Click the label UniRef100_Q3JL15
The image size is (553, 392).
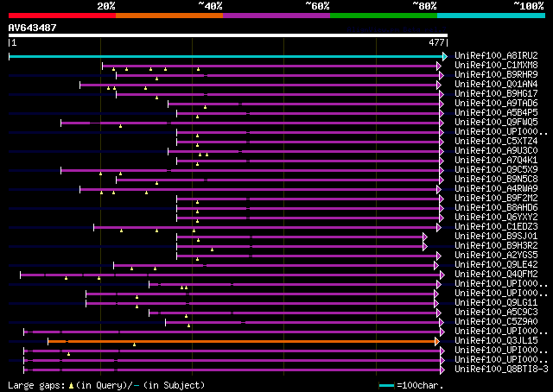[496, 341]
